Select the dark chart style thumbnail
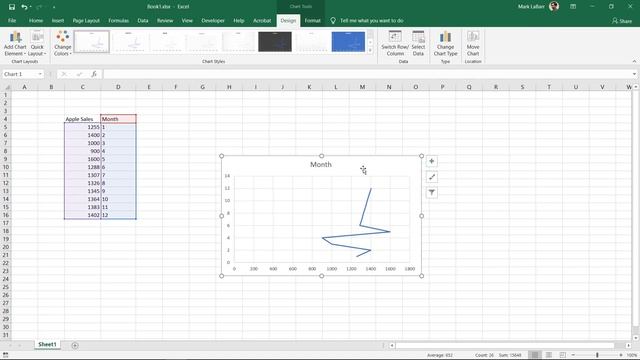 (275, 42)
